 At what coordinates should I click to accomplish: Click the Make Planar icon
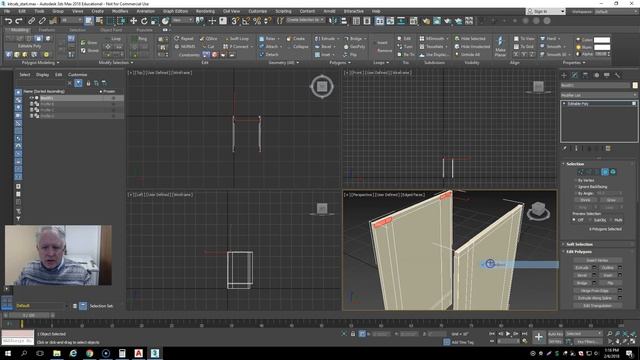tap(500, 46)
